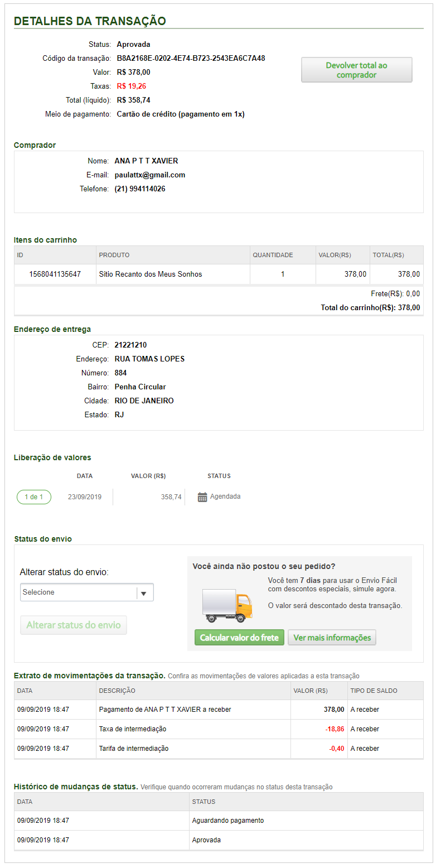The image size is (436, 868).
Task: Click Devolver total ao comprador button
Action: pos(356,70)
